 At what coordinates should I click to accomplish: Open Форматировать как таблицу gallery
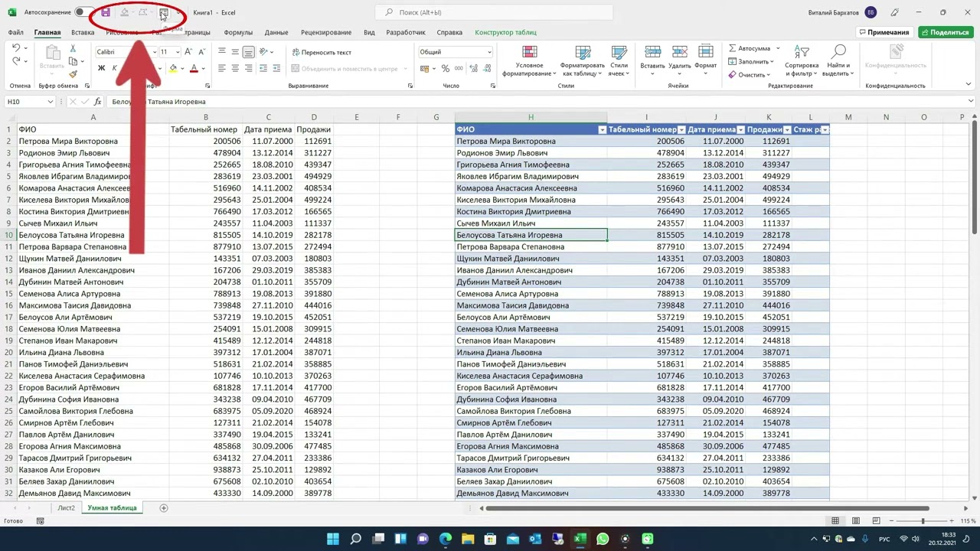583,60
